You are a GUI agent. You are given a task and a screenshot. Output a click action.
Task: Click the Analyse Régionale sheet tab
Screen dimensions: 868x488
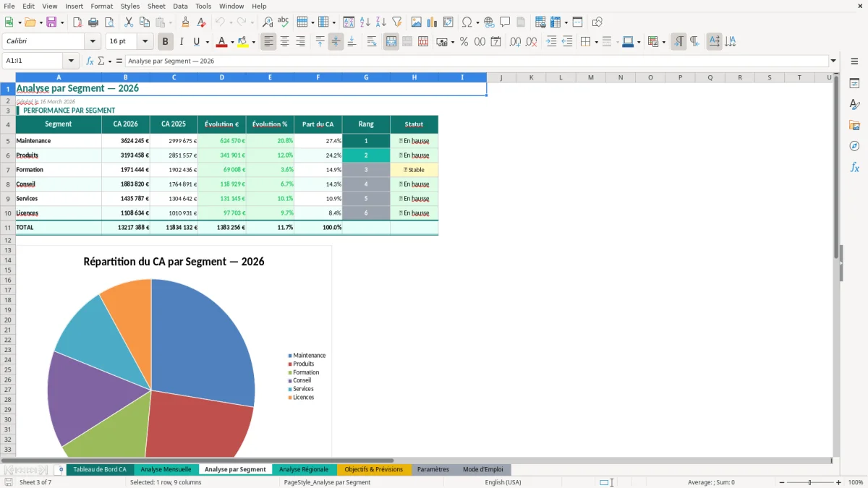point(304,470)
